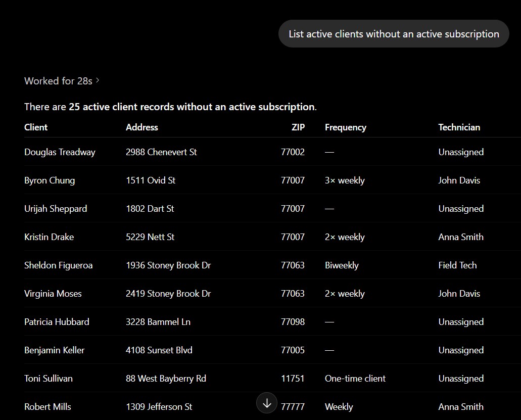Click the summary sentence about 25 active records
521x420 pixels.
[170, 107]
